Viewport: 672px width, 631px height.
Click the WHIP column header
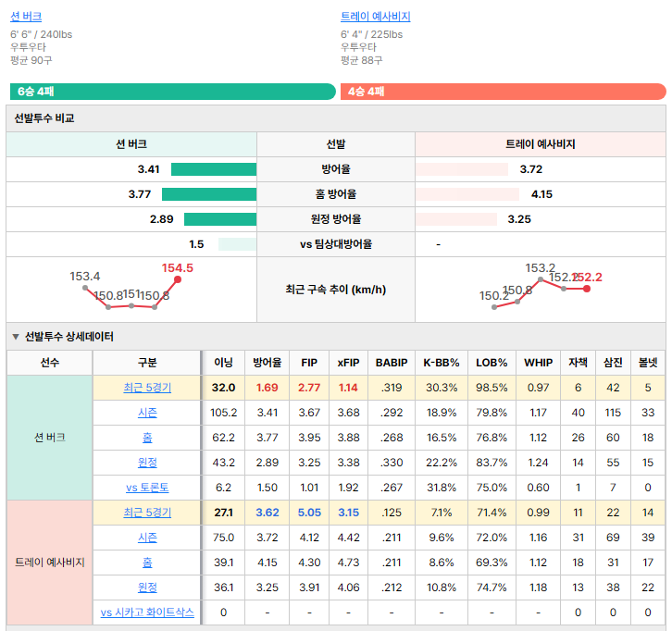tap(539, 363)
